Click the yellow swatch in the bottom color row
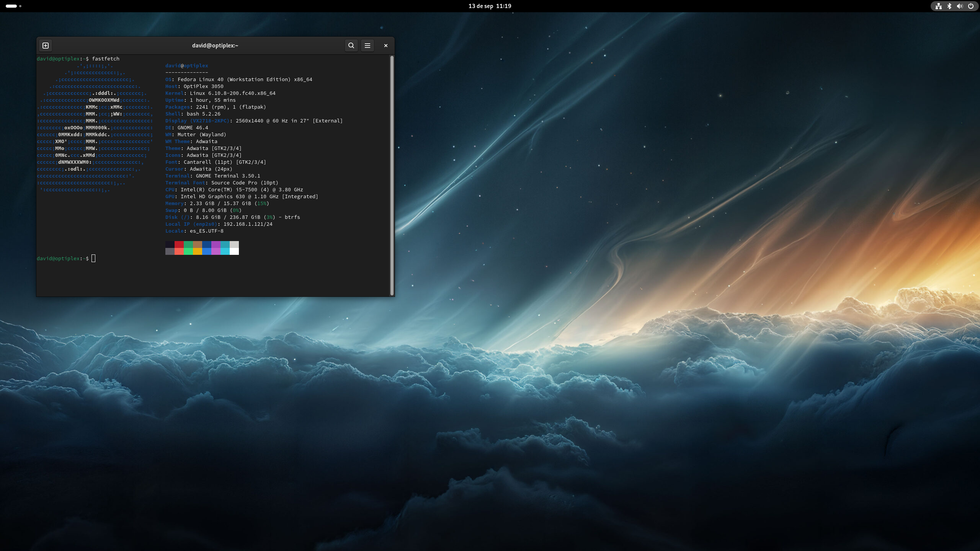 [x=198, y=251]
